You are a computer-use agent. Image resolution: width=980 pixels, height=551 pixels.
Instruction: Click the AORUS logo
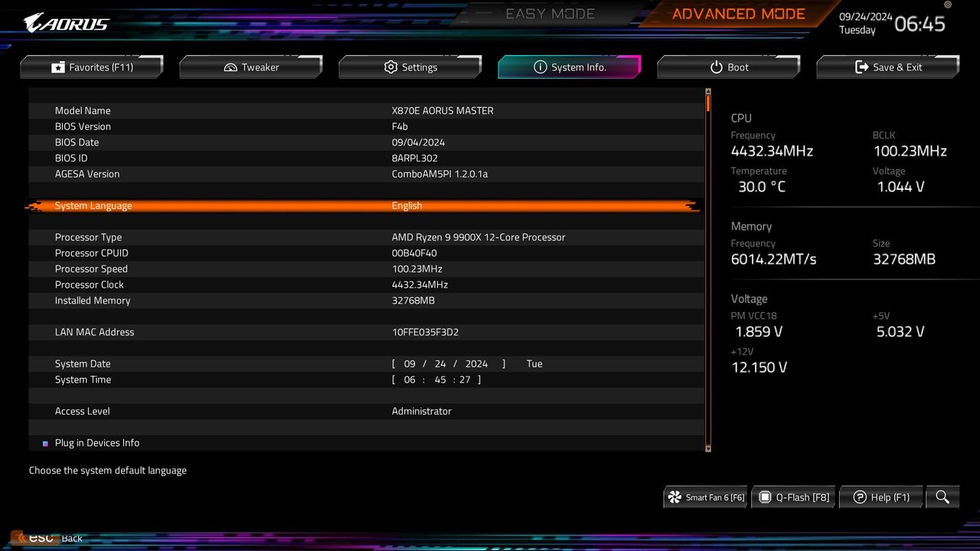point(67,23)
